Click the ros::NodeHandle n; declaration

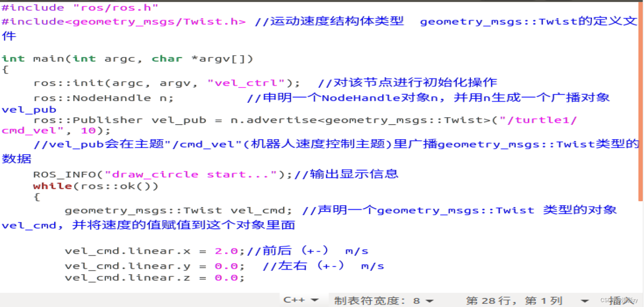(104, 98)
